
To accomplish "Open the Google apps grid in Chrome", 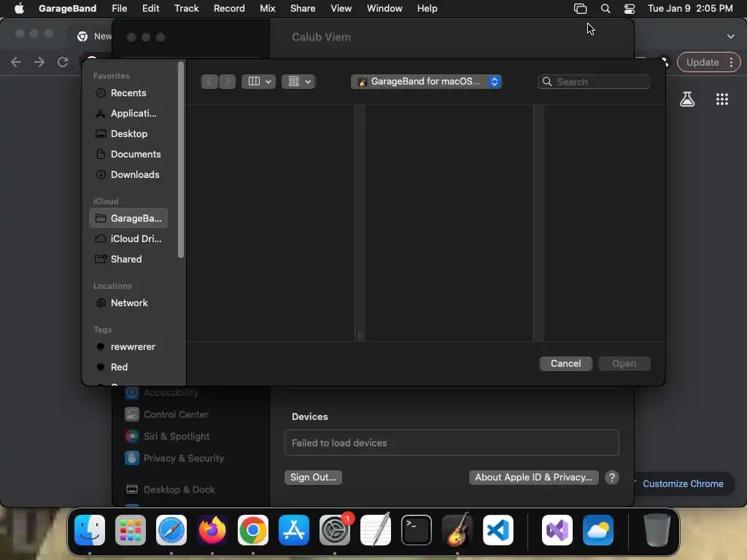I will 721,99.
